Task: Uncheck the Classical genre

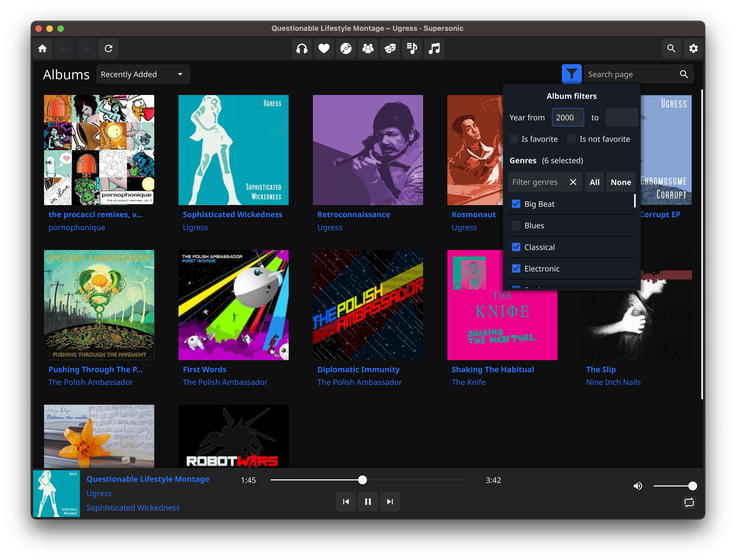Action: pyautogui.click(x=516, y=247)
